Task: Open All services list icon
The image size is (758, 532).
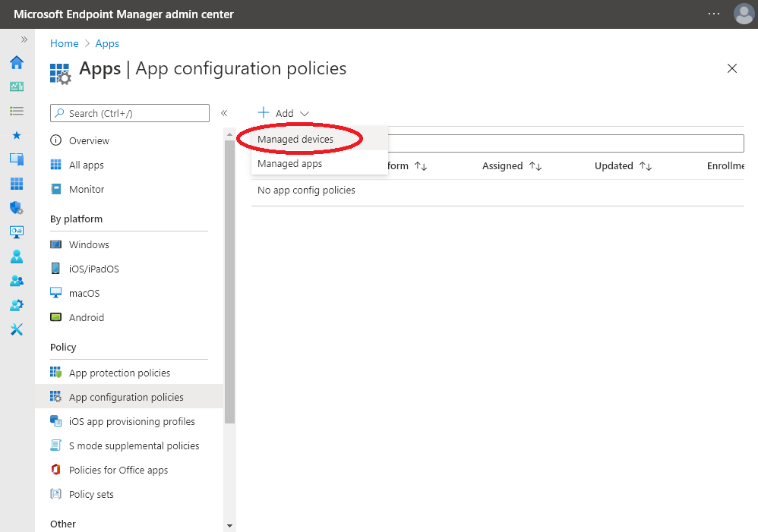Action: coord(17,111)
